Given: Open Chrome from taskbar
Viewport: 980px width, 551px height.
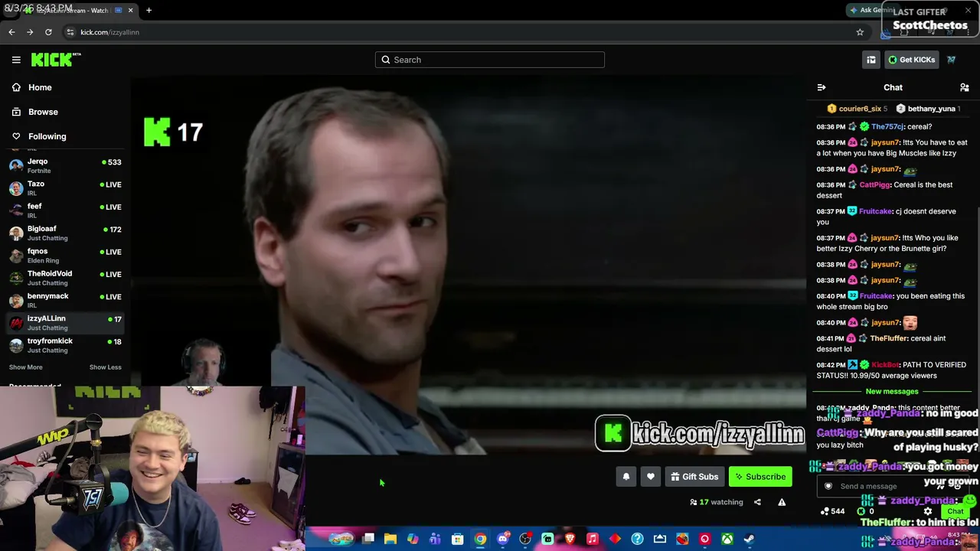Looking at the screenshot, I should click(x=480, y=540).
